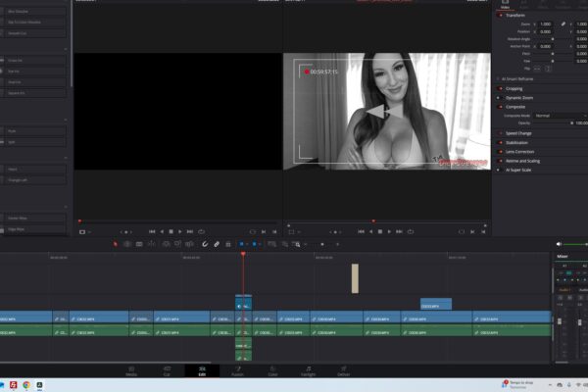Viewport: 588px width, 392px height.
Task: Click the Video tab in the Inspector
Action: [505, 5]
